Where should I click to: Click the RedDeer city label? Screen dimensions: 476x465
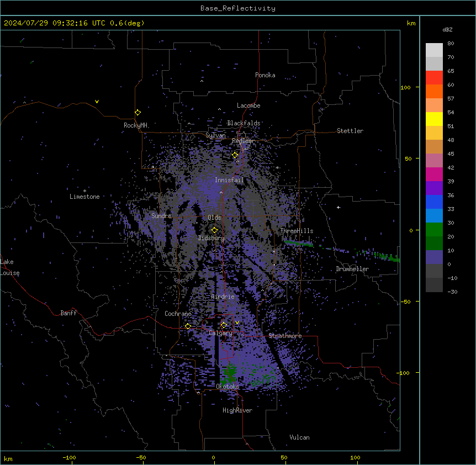pyautogui.click(x=243, y=141)
